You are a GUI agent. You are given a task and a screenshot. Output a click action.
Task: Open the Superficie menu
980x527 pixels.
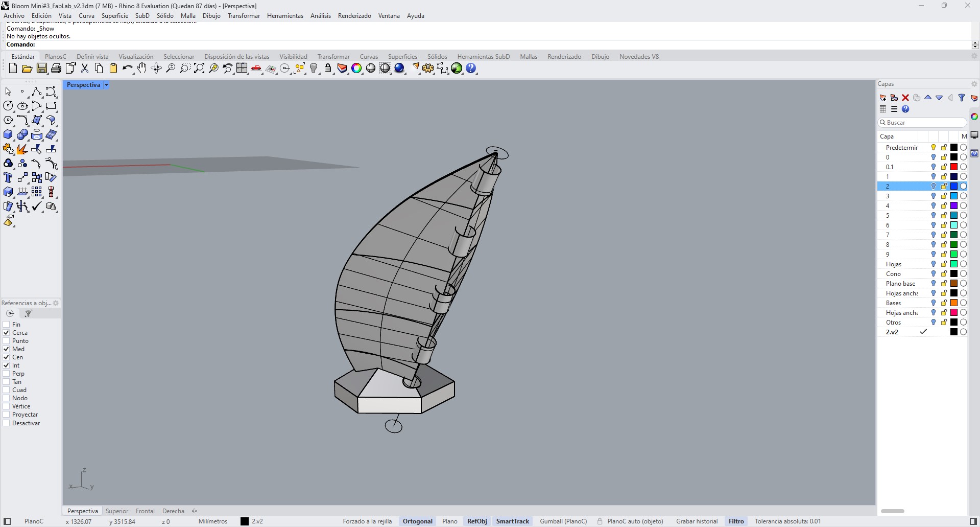pos(115,16)
